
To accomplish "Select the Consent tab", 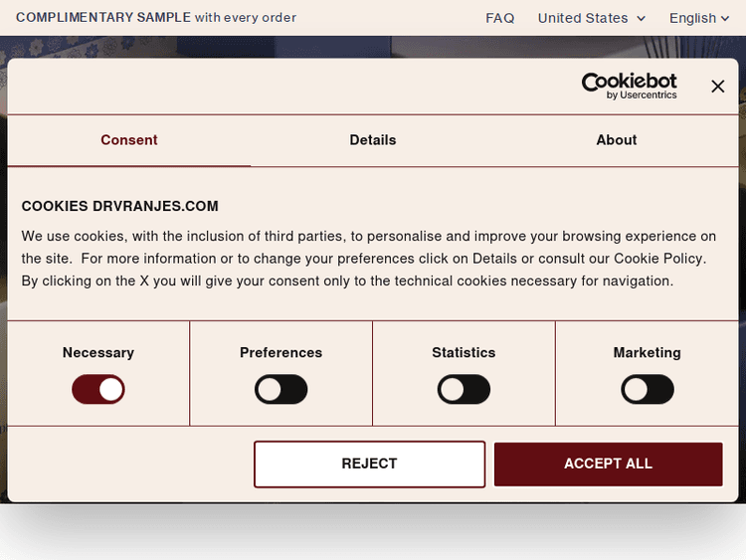I will point(129,140).
